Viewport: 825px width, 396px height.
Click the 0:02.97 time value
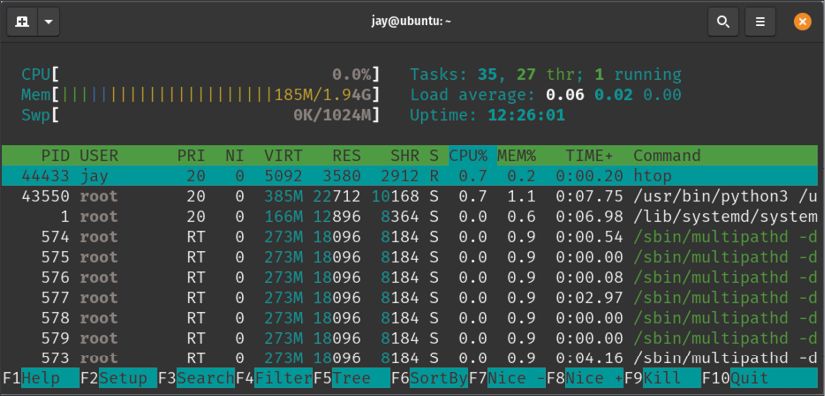point(589,297)
